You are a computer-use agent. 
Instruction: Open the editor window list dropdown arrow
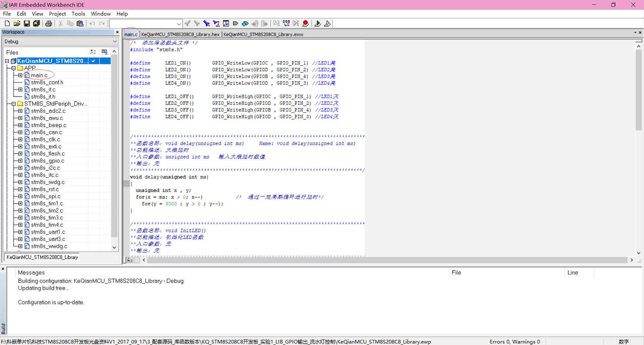(x=635, y=32)
